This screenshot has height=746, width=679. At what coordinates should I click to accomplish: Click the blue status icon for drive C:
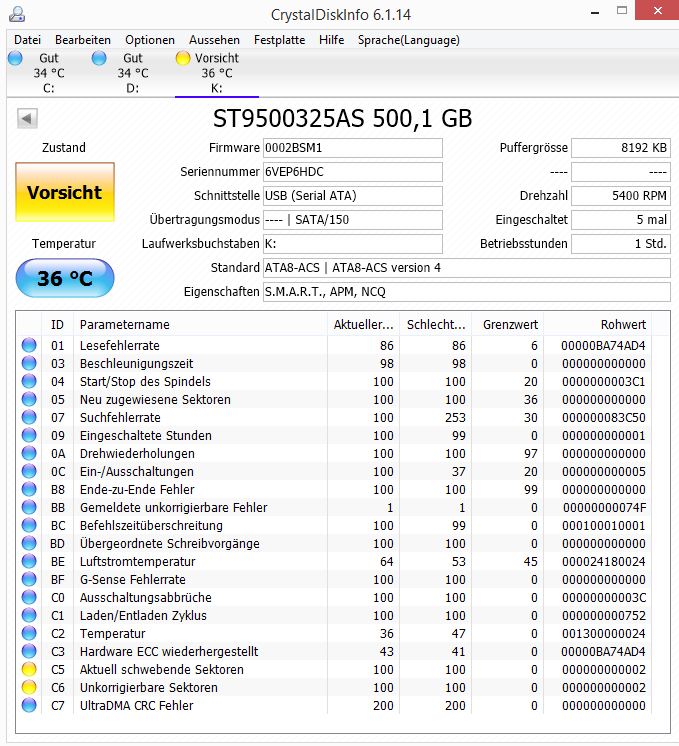[x=15, y=58]
